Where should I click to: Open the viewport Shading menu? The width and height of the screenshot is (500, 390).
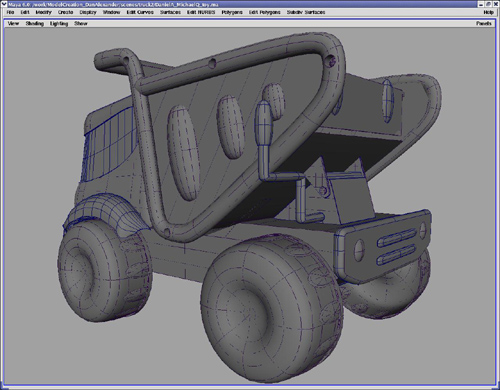tap(35, 23)
